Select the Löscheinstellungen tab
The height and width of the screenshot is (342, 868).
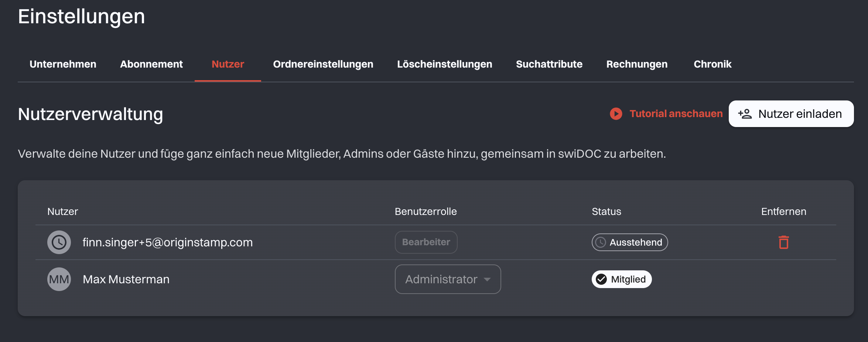[444, 64]
